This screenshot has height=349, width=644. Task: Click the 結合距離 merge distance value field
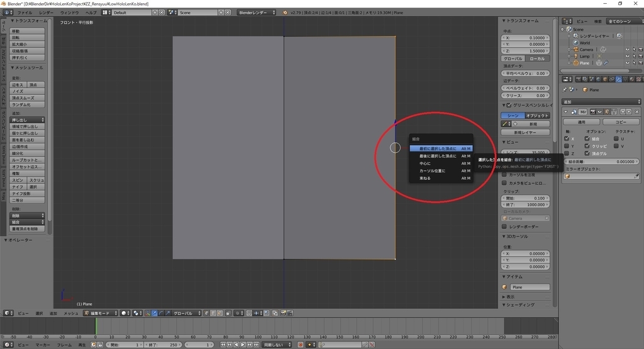coord(601,162)
